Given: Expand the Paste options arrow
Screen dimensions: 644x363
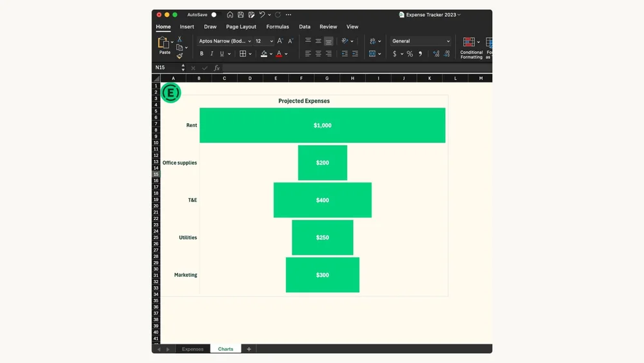Looking at the screenshot, I should [172, 42].
